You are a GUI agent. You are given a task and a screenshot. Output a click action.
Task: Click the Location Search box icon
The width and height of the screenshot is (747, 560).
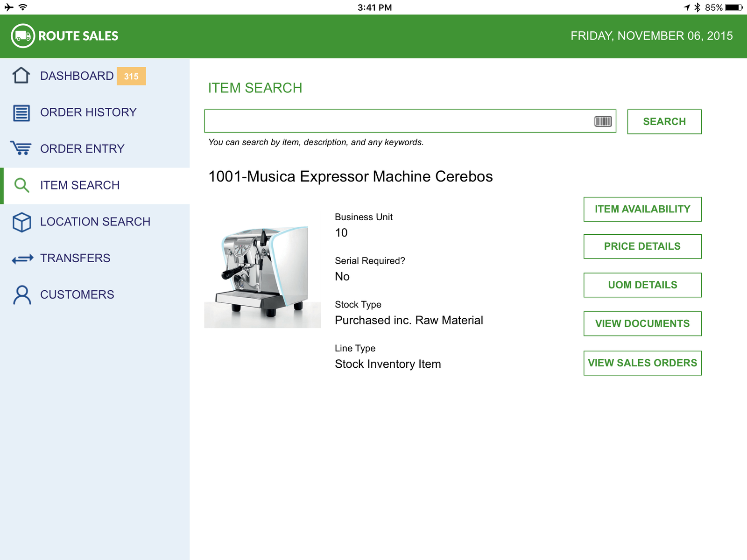click(21, 222)
